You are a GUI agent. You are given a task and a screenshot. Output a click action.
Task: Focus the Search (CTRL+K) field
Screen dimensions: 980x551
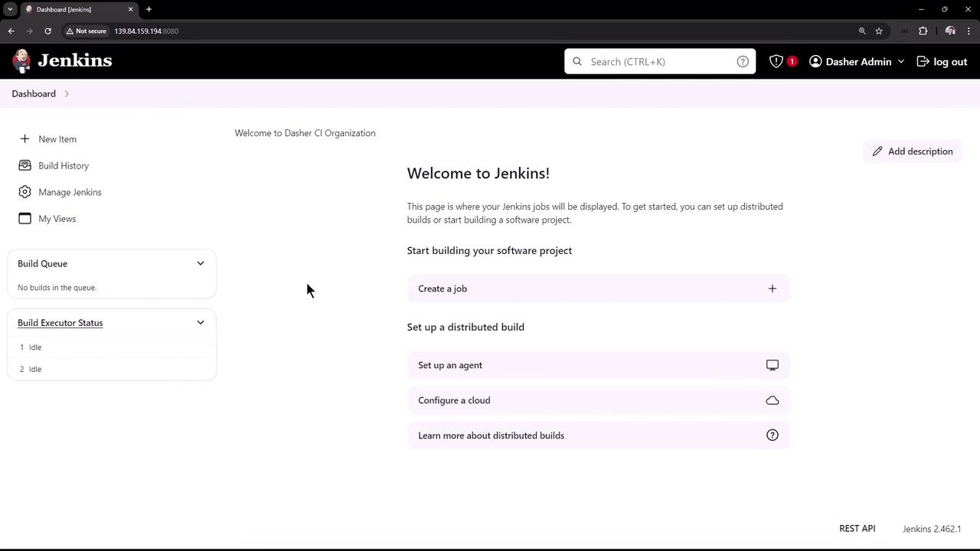point(660,61)
